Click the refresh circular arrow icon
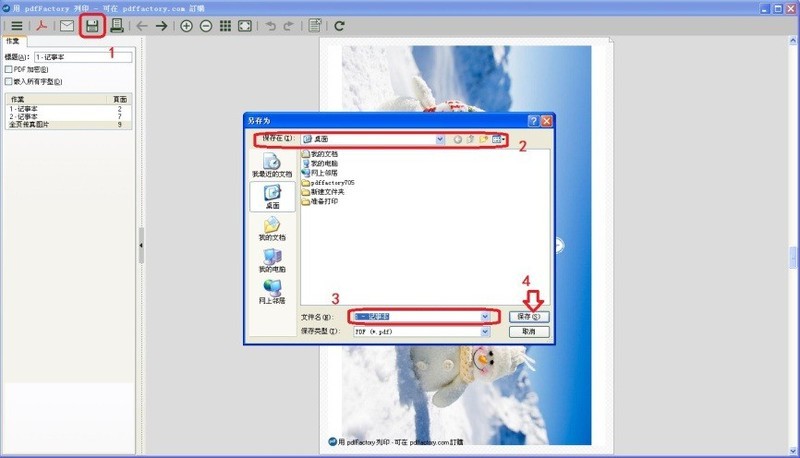800x458 pixels. (340, 25)
